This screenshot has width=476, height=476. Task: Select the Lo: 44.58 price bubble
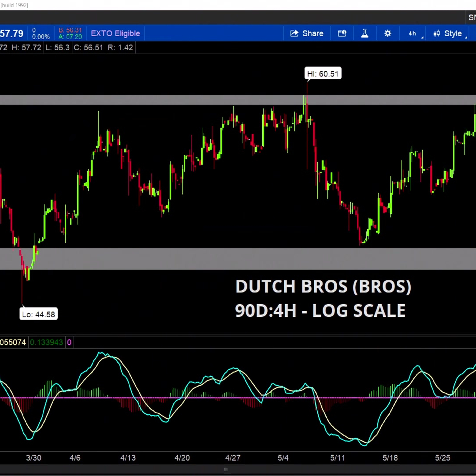pyautogui.click(x=38, y=314)
